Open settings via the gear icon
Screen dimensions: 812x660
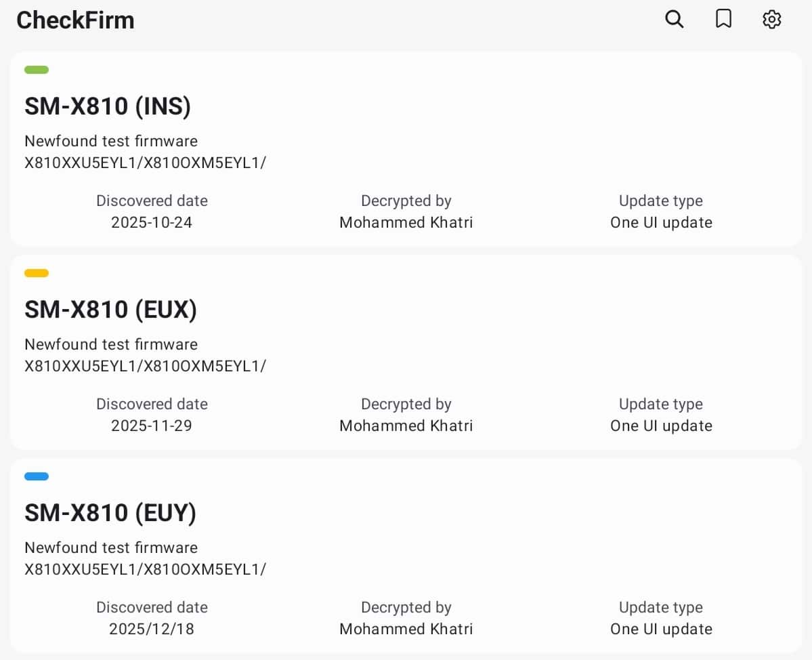point(772,20)
